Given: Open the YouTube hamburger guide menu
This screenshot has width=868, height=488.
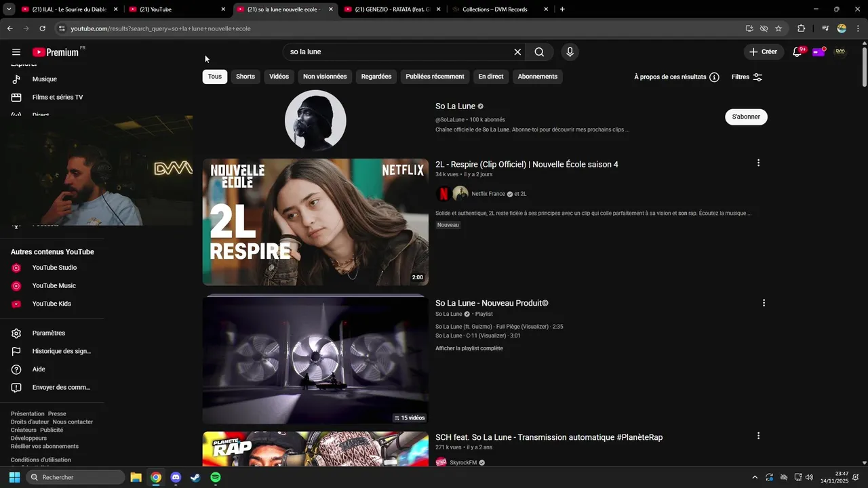Looking at the screenshot, I should point(16,52).
